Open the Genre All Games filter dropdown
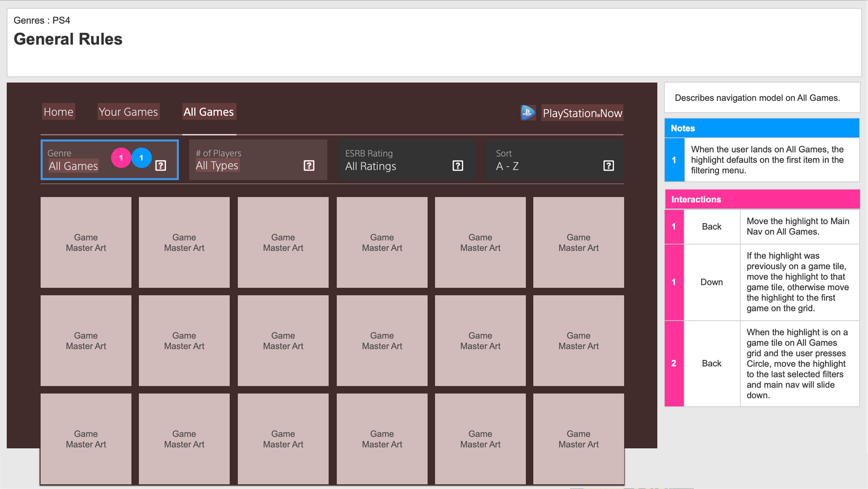 (x=74, y=166)
